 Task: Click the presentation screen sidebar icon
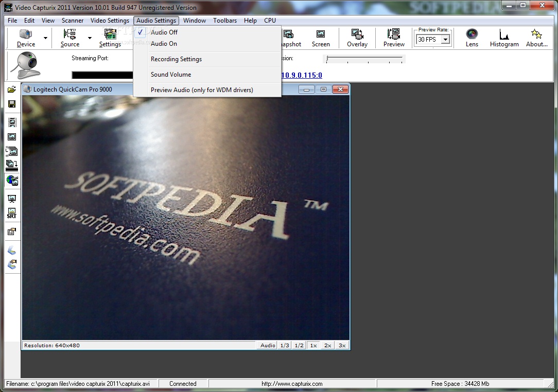(x=12, y=199)
